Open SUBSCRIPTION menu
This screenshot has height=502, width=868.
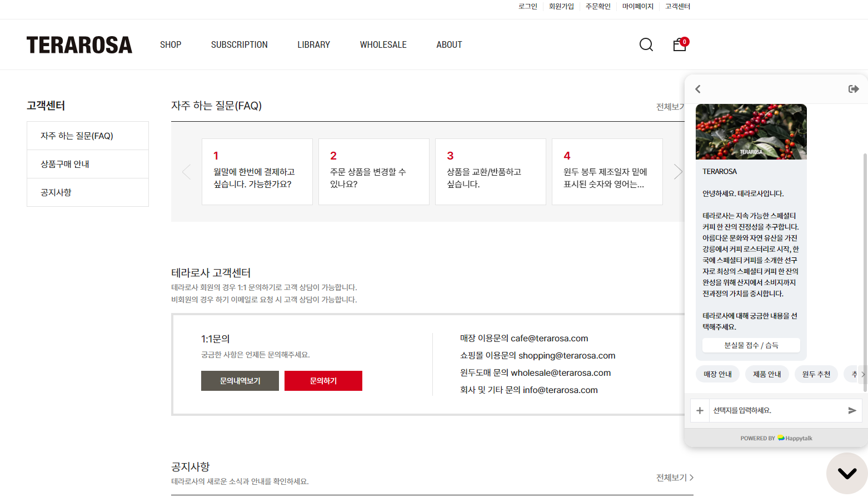pyautogui.click(x=240, y=44)
